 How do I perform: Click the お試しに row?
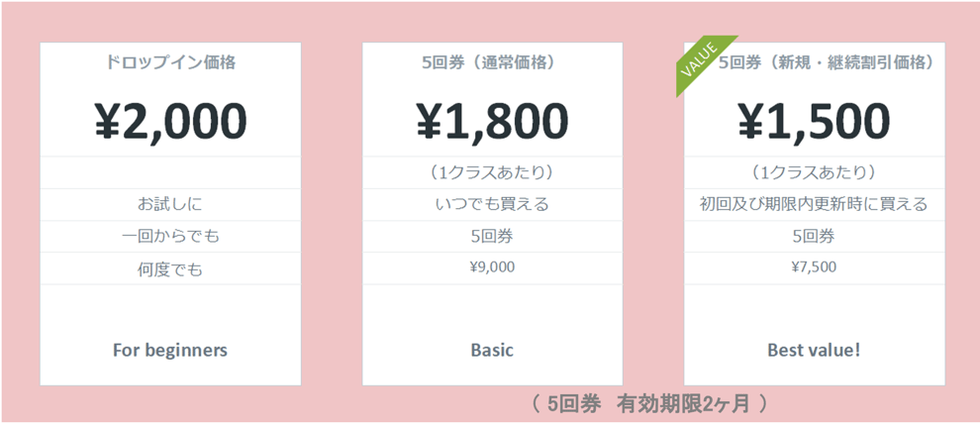click(170, 205)
